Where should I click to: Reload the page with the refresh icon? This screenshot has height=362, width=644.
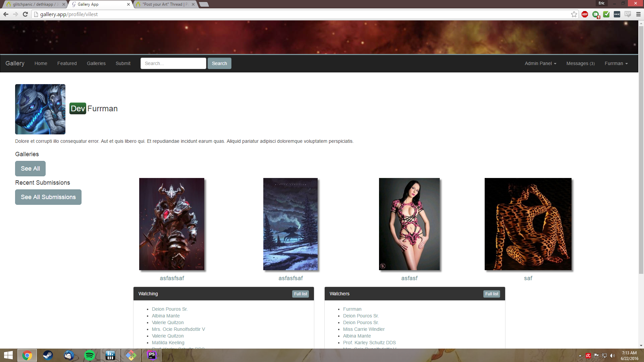click(25, 14)
